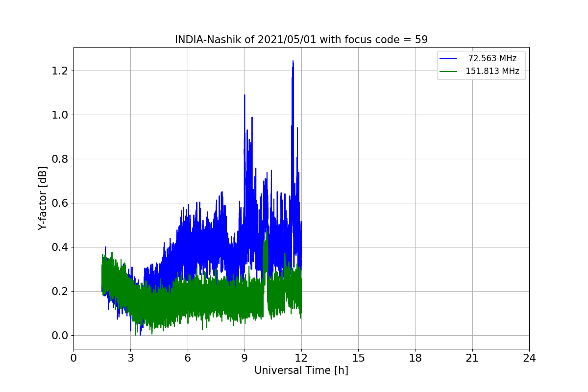Click x-axis tick label 0

coord(73,358)
